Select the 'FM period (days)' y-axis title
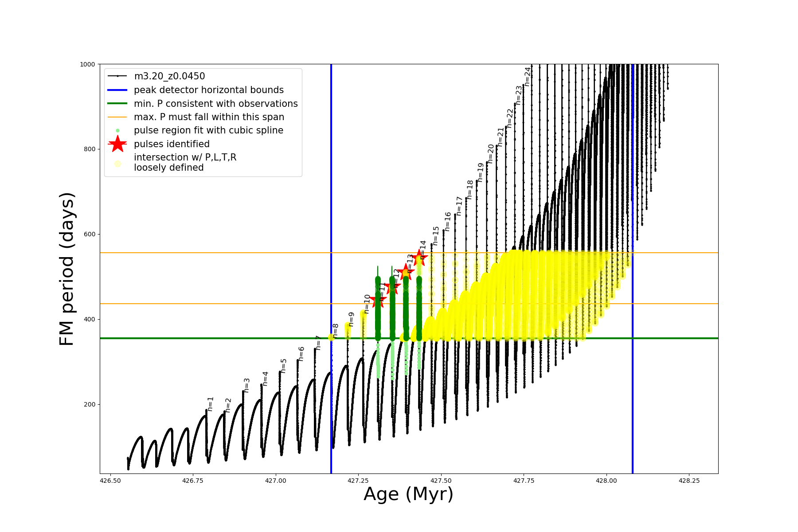The image size is (798, 532). (x=66, y=269)
